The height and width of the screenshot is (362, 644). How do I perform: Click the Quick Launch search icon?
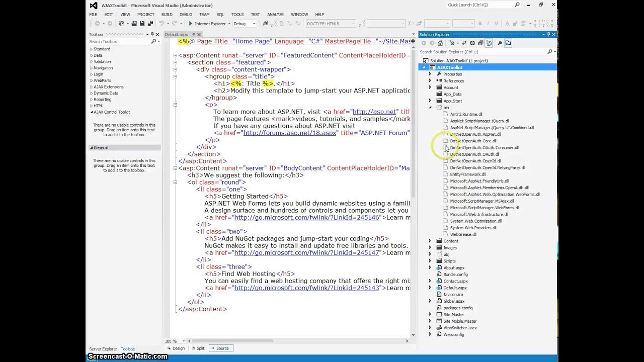pos(517,5)
